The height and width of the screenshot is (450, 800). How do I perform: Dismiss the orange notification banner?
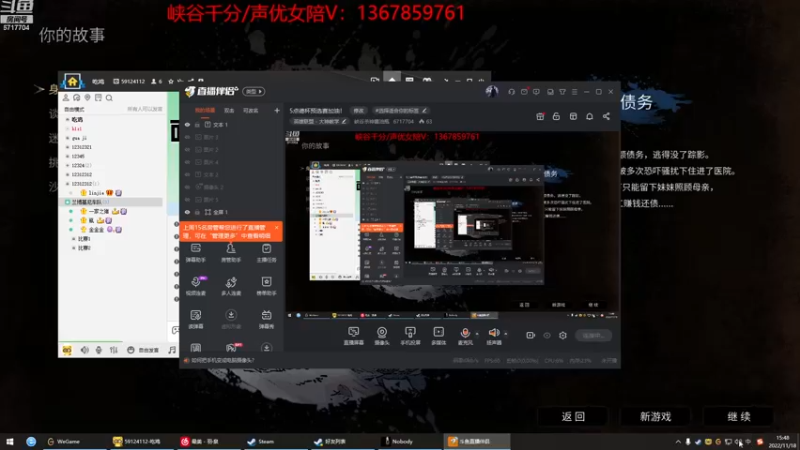pyautogui.click(x=277, y=228)
